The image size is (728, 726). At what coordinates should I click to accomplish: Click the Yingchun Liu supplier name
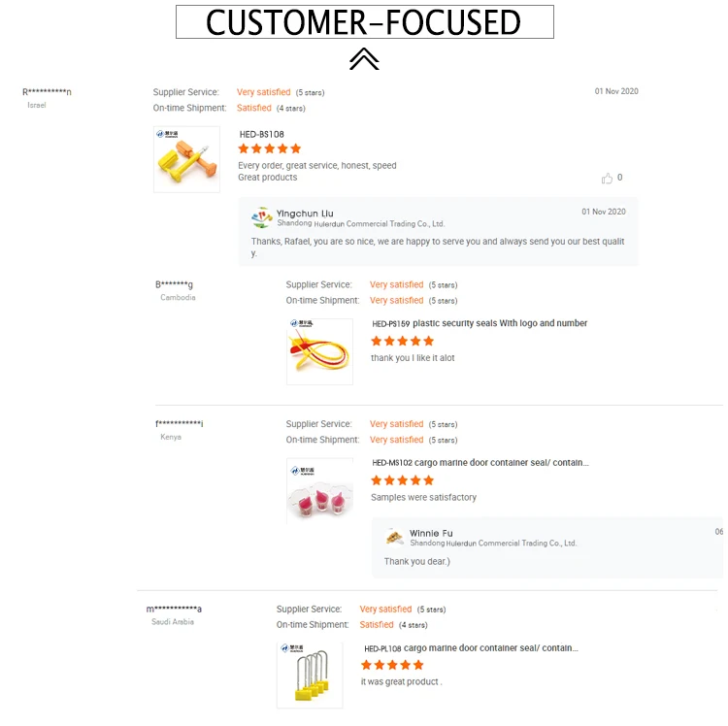click(x=305, y=213)
